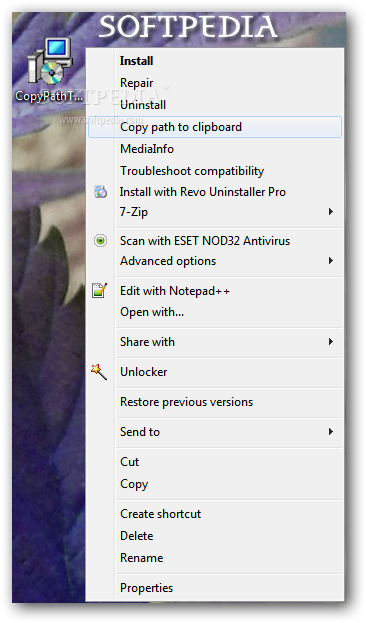366x623 pixels.
Task: Select Copy path to clipboard
Action: click(x=215, y=127)
